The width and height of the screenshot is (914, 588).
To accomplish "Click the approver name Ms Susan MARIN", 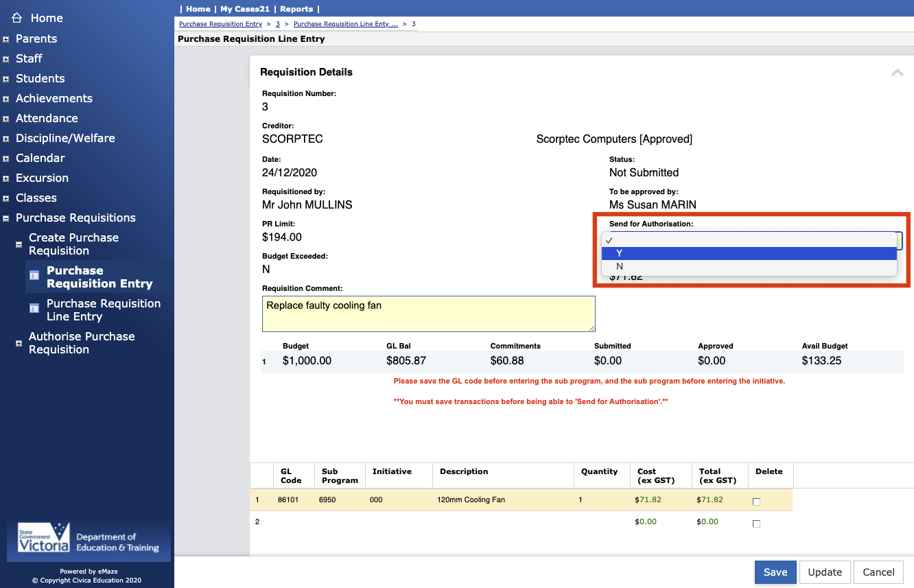I will (653, 205).
